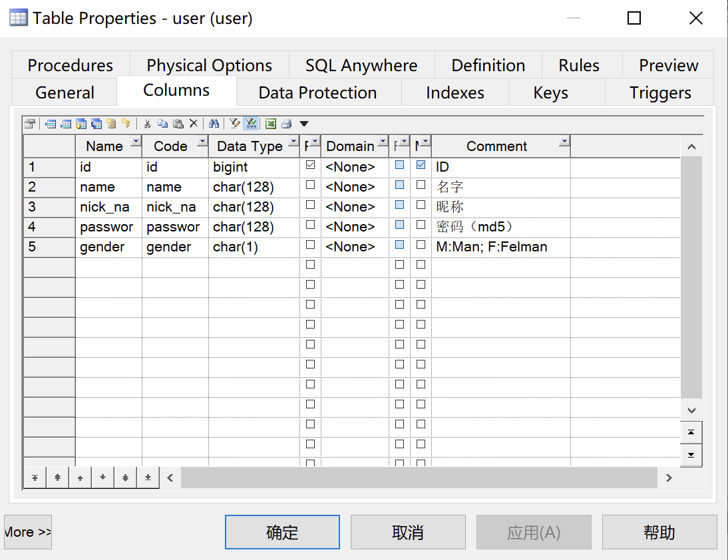
Task: Click the cut (scissors) toolbar icon
Action: click(x=148, y=124)
